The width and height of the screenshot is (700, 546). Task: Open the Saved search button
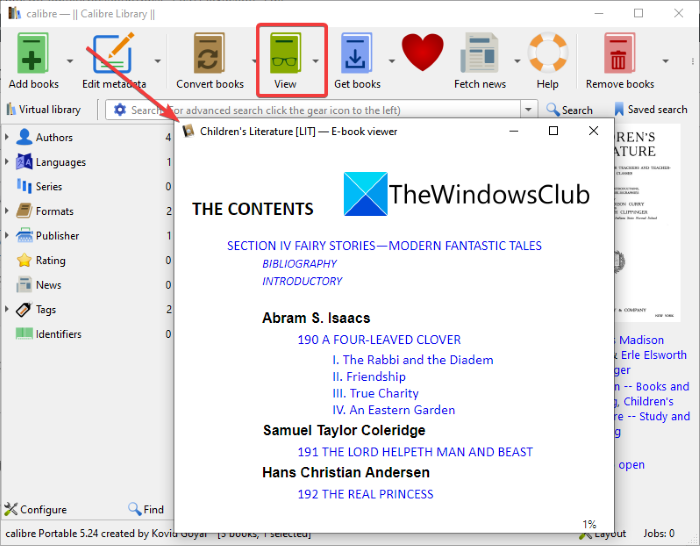click(x=651, y=109)
